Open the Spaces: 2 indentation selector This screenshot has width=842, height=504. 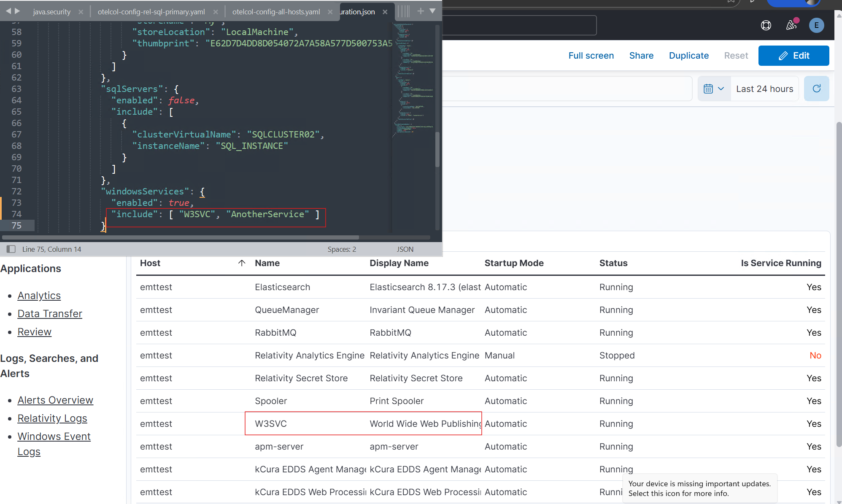click(x=342, y=249)
